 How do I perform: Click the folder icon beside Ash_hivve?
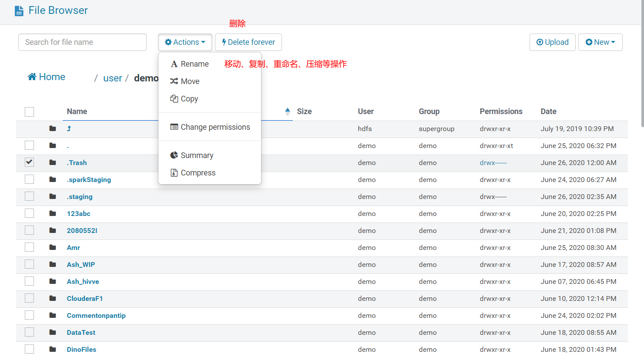click(53, 281)
